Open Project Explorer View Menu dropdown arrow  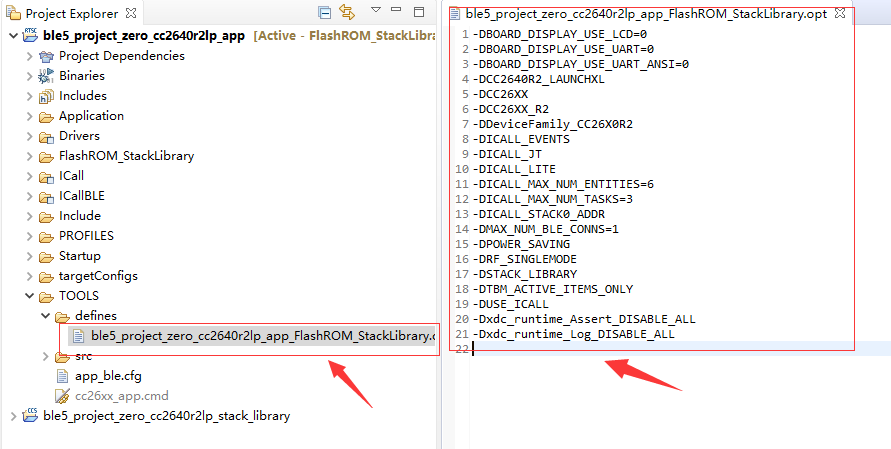(376, 10)
